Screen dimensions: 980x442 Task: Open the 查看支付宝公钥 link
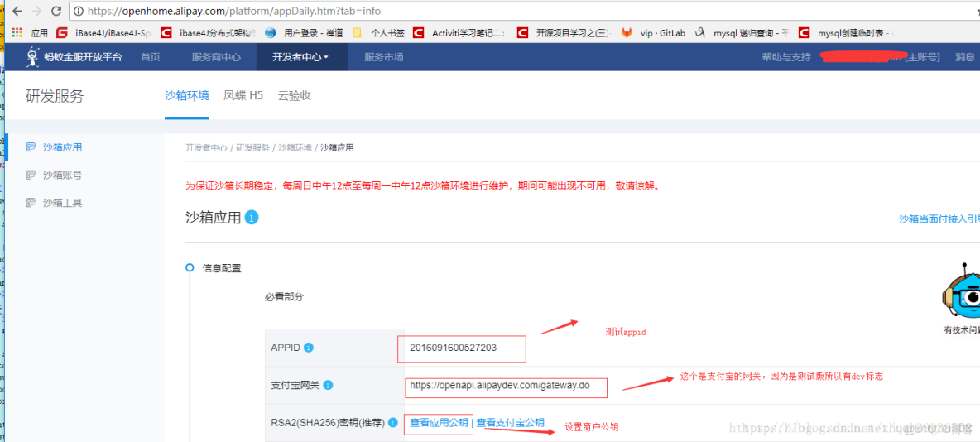tap(510, 423)
